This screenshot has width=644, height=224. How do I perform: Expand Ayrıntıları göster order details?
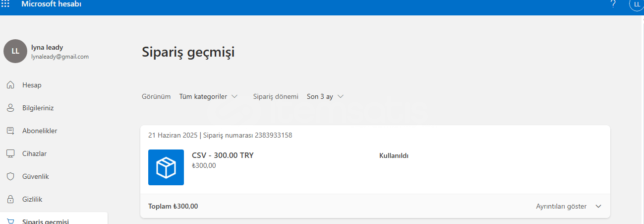(x=569, y=206)
